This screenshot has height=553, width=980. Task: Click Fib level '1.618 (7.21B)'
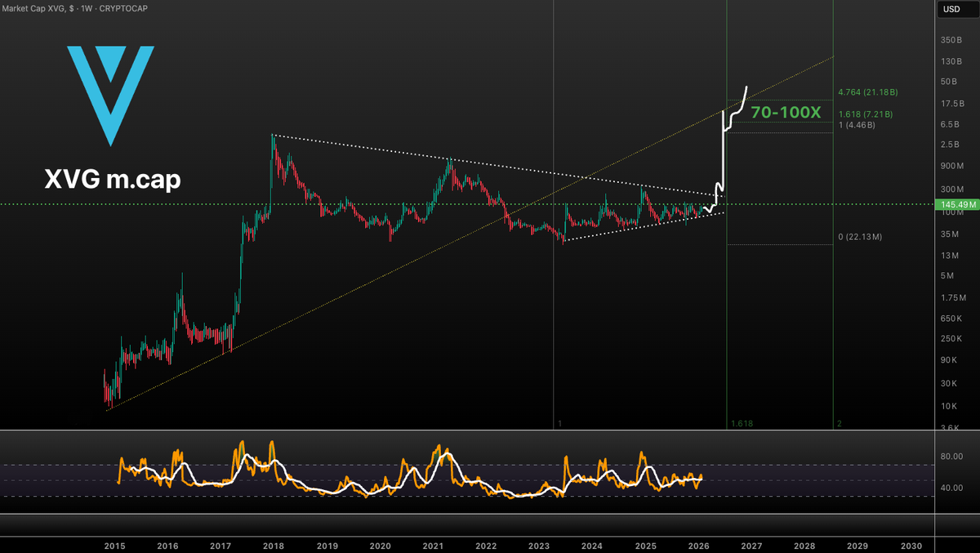tap(865, 114)
